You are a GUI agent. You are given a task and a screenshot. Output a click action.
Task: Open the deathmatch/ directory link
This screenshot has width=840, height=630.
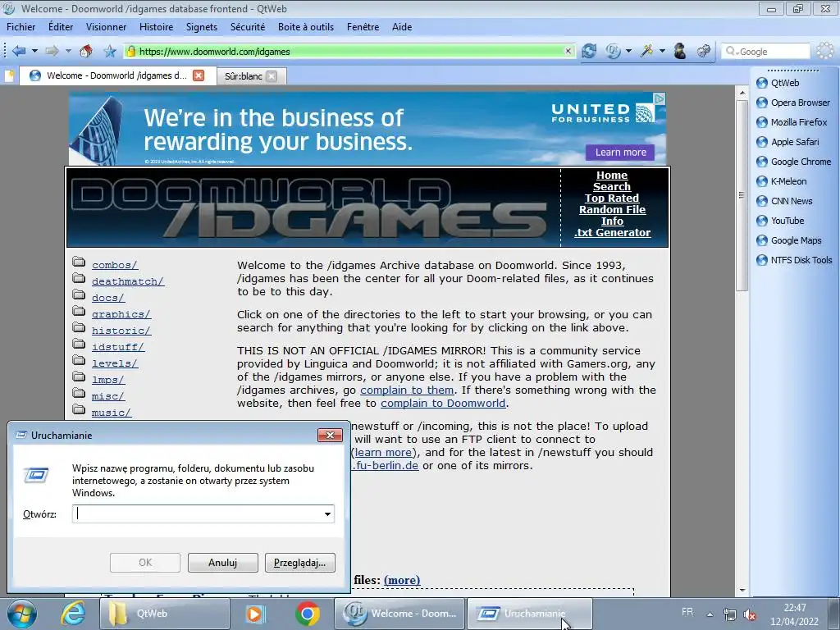pos(127,281)
